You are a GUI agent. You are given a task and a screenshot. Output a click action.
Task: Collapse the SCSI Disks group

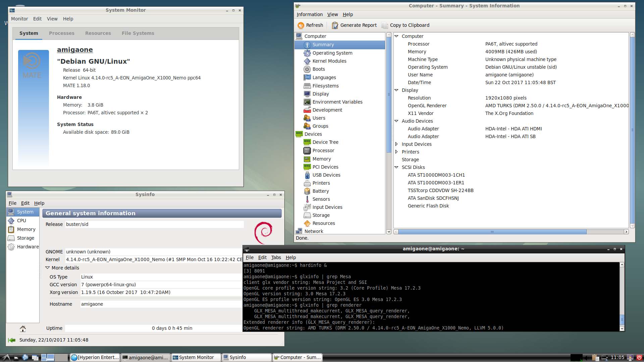click(x=396, y=167)
